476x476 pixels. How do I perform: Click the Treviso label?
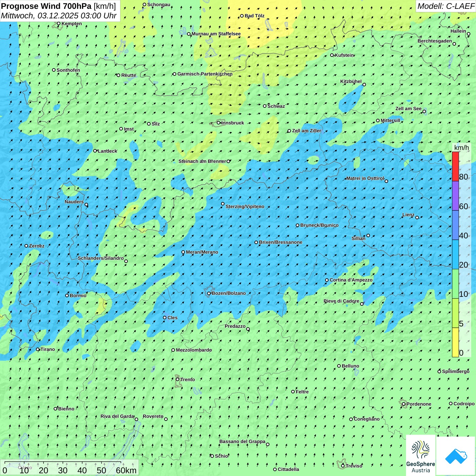point(354,466)
